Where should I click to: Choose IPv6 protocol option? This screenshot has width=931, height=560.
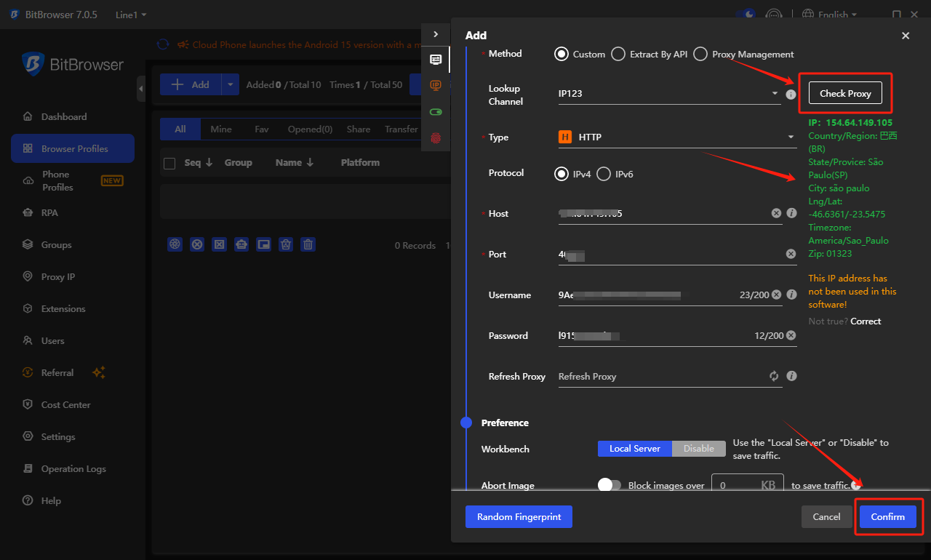(604, 174)
